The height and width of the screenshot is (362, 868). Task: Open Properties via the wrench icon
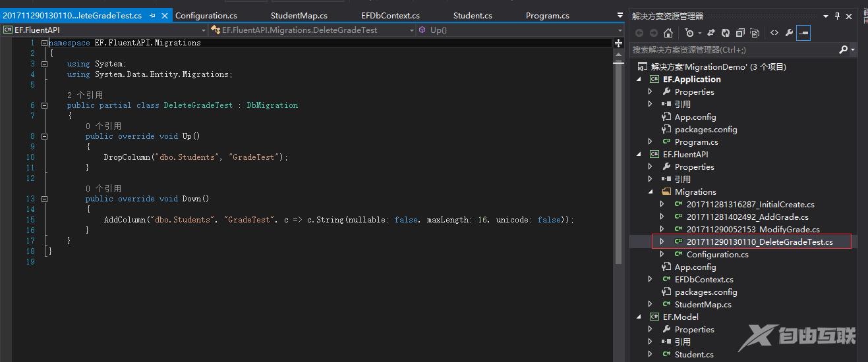[x=789, y=33]
